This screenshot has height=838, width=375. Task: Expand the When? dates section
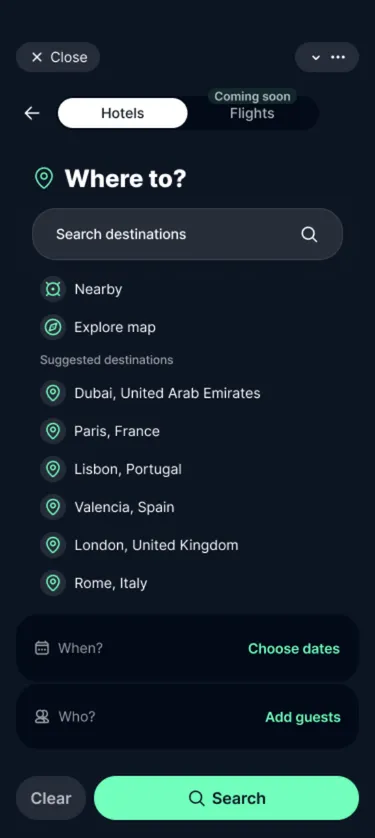pyautogui.click(x=188, y=648)
